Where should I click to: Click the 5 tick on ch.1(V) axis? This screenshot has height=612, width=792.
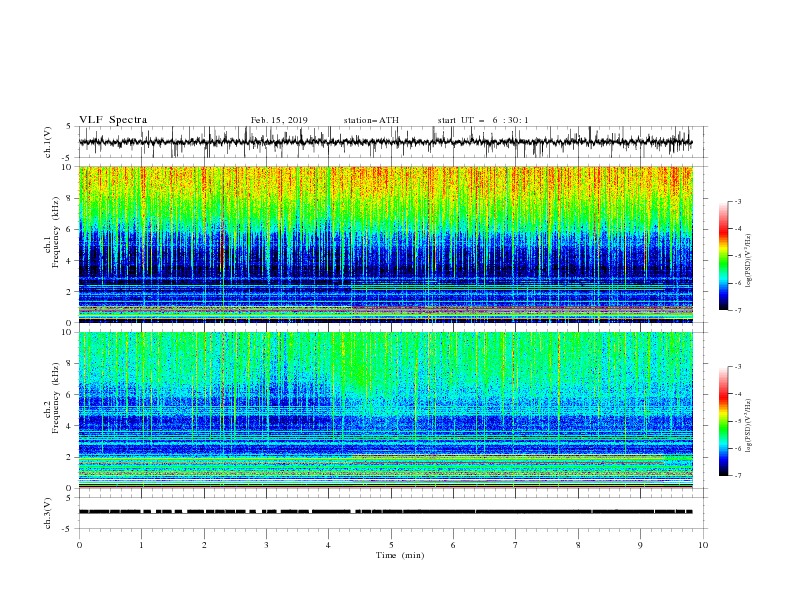tap(69, 127)
